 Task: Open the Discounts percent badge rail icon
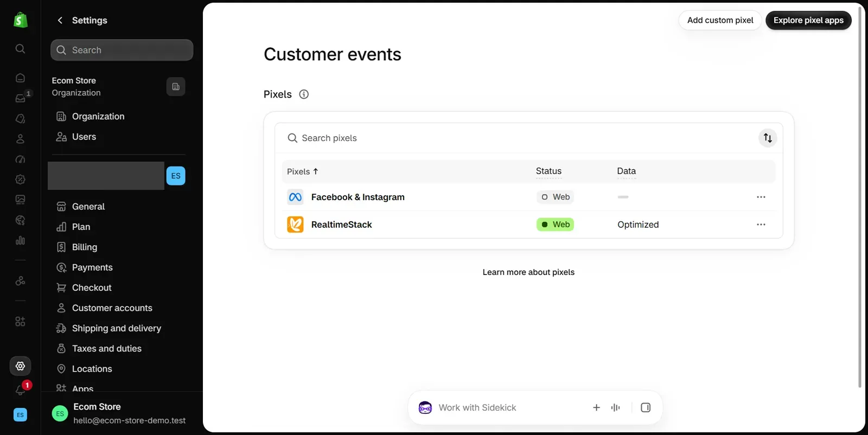20,180
